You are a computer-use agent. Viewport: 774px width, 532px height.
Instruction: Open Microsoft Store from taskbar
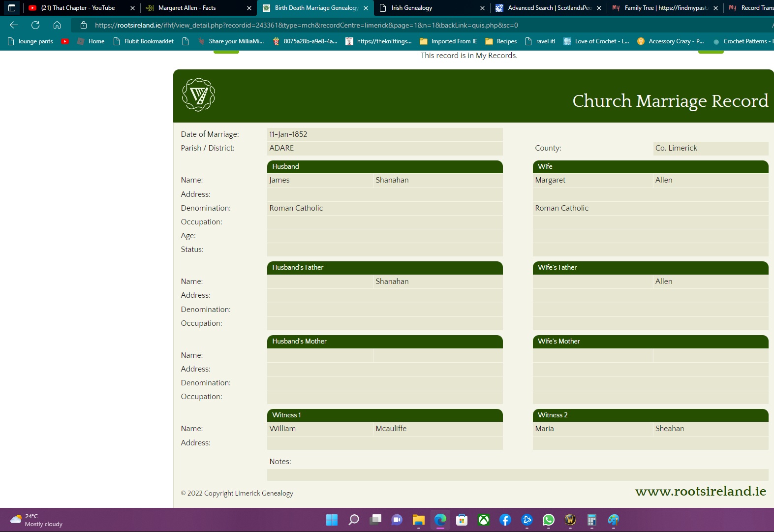point(462,520)
